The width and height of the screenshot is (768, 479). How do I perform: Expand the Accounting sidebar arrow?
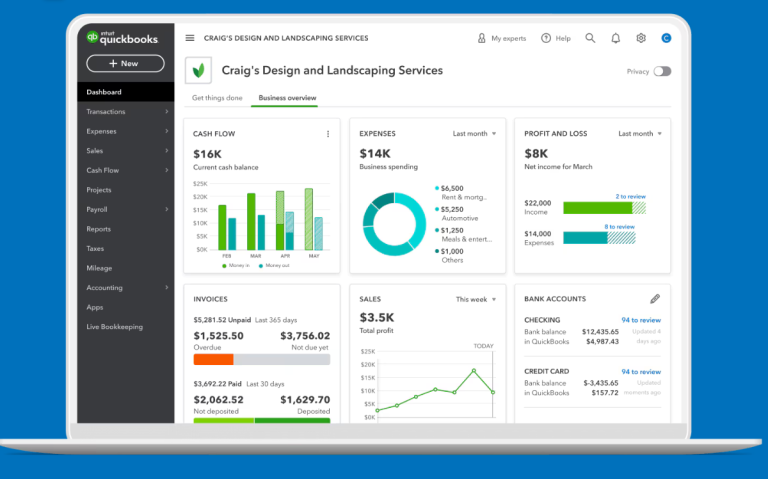tap(167, 287)
